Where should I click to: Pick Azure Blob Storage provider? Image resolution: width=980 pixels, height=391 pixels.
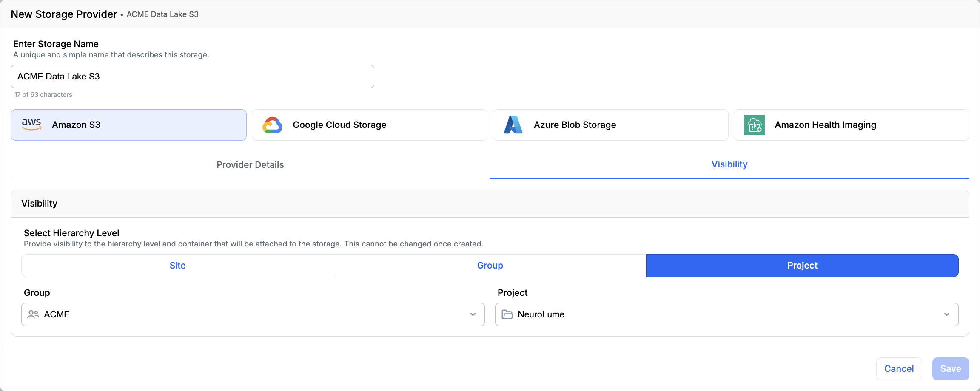tap(610, 125)
